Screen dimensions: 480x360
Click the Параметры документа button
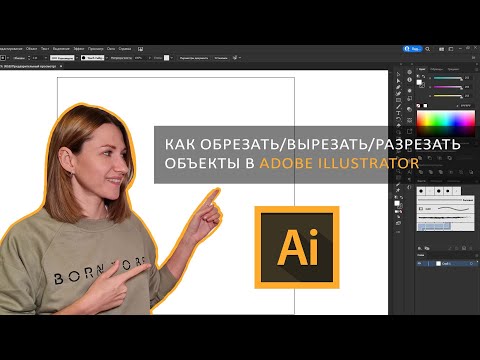(x=194, y=58)
